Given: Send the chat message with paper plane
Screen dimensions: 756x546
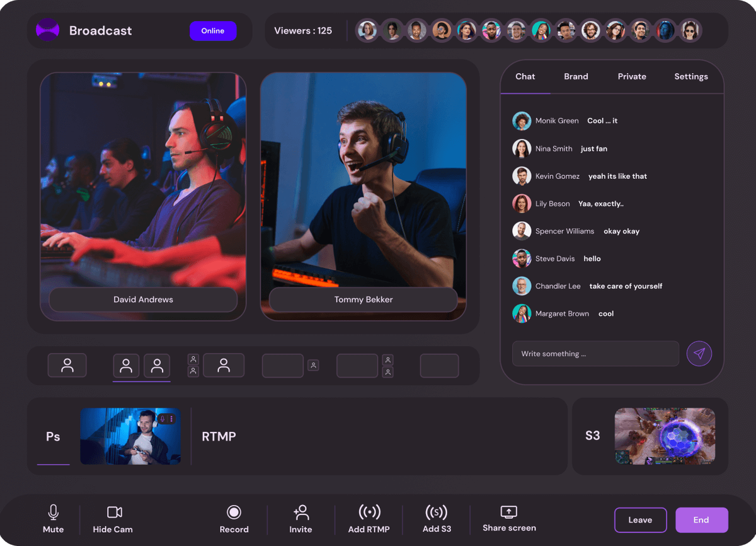Looking at the screenshot, I should click(699, 354).
